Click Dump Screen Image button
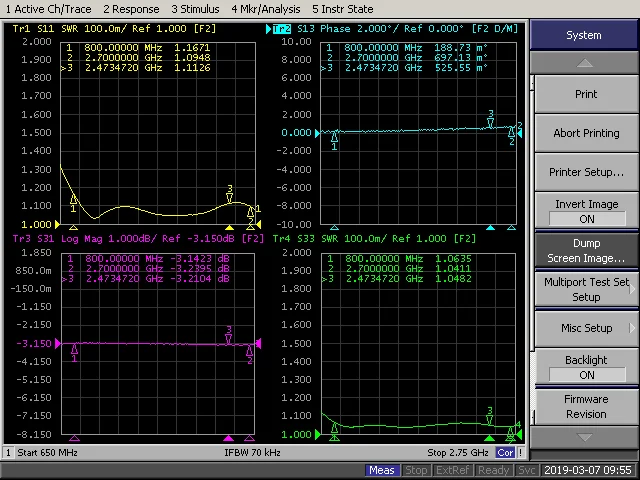Viewport: 640px width, 480px height. (x=587, y=250)
